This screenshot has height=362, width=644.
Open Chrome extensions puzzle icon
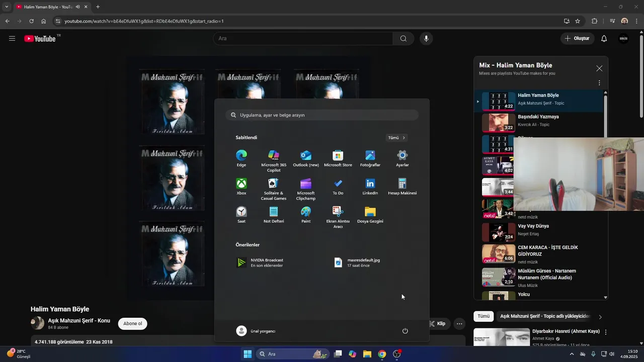(595, 21)
